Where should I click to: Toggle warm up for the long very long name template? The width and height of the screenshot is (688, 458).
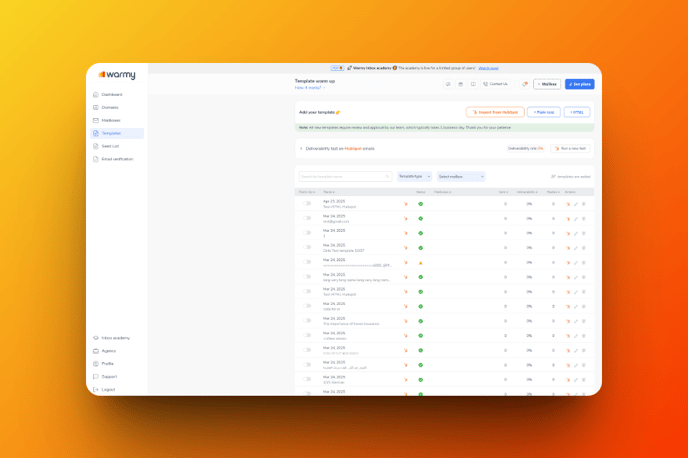[x=307, y=277]
